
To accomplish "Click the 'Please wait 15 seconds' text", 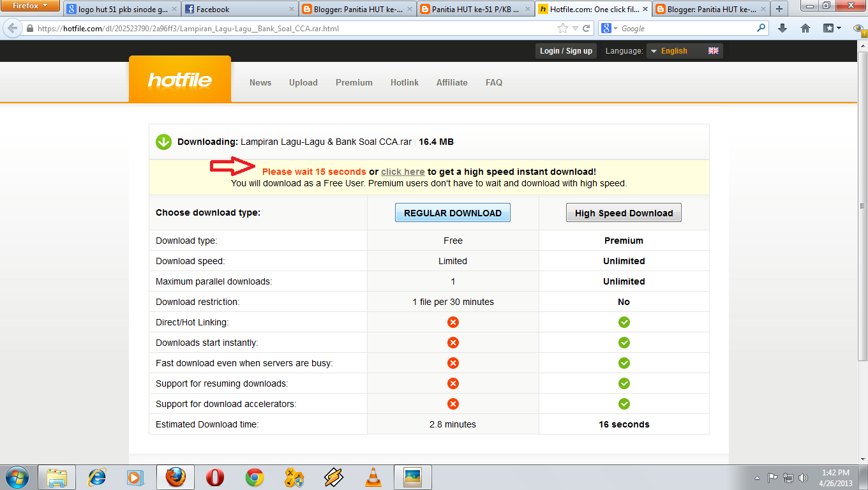I will point(314,172).
